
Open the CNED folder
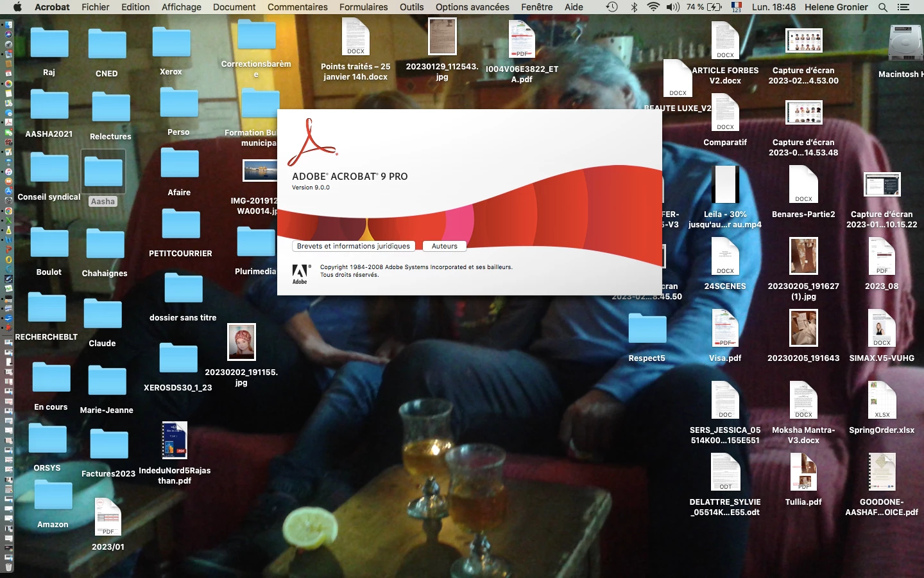point(107,44)
